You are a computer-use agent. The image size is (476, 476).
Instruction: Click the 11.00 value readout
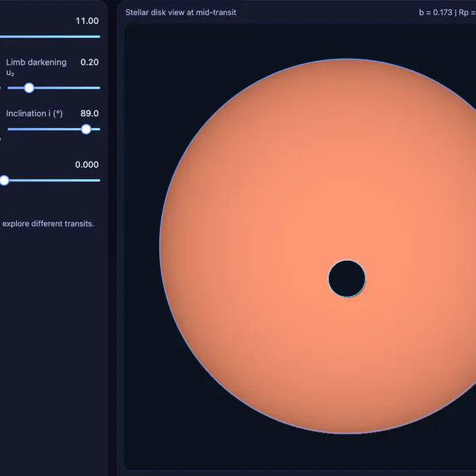pos(87,21)
